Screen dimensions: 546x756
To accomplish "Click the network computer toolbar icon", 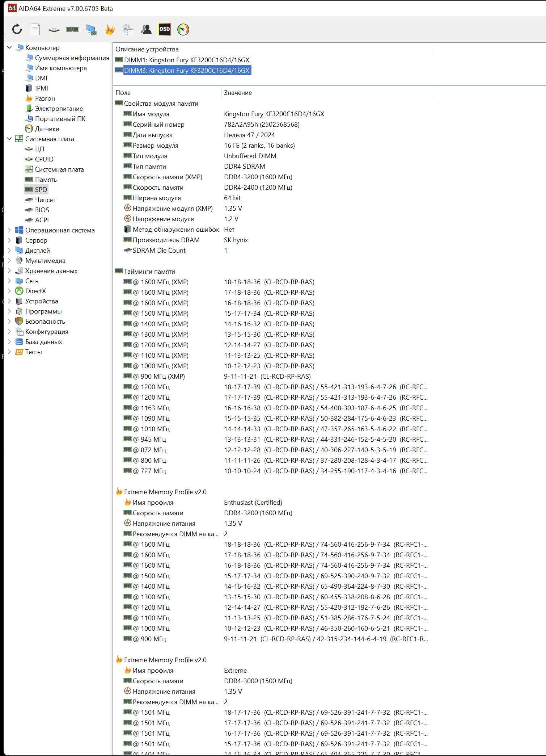I will (x=91, y=30).
